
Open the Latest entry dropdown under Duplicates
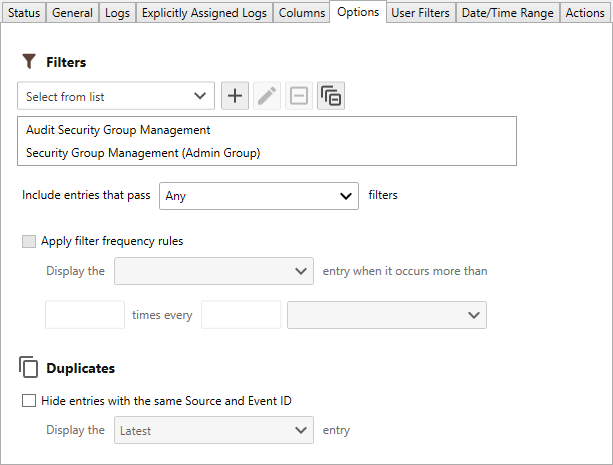pyautogui.click(x=214, y=431)
